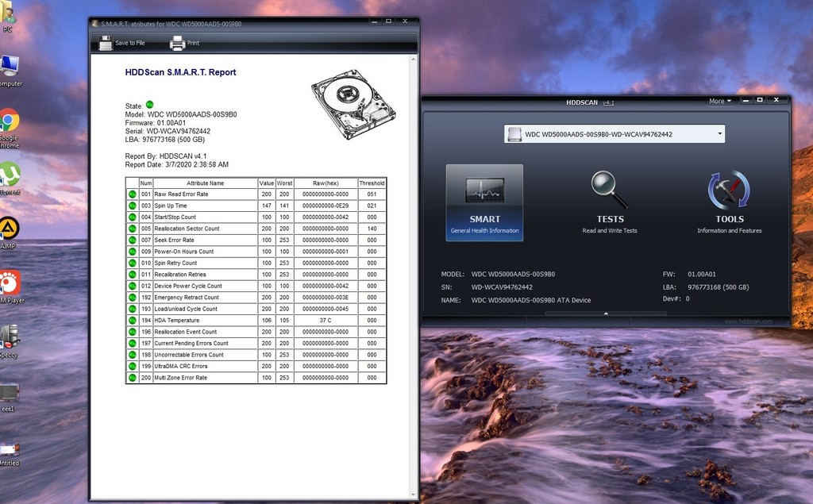This screenshot has height=504, width=813.
Task: Click the HDDScan S.M.A.R.T. Report heading
Action: (x=180, y=72)
